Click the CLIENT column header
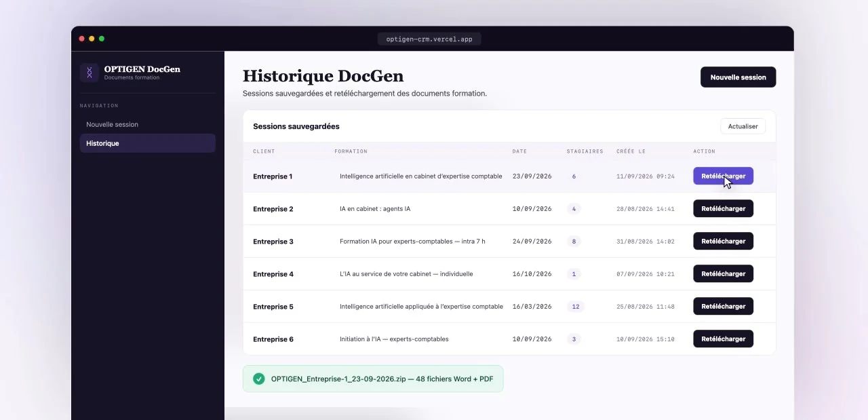The image size is (868, 420). 264,151
